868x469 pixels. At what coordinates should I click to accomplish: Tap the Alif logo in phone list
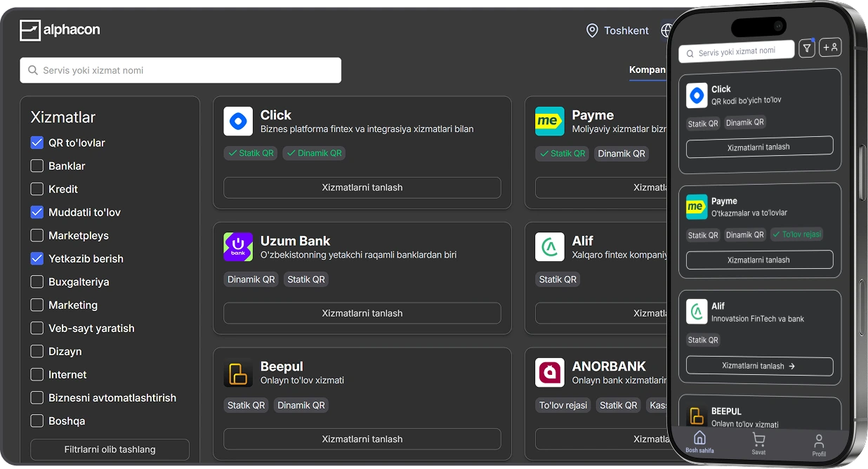click(697, 312)
